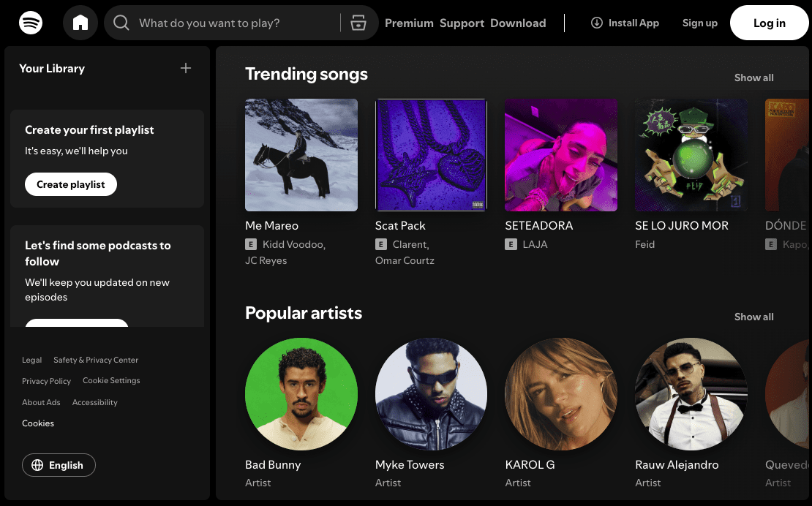Click artist name Omar Courtz
This screenshot has width=812, height=506.
405,260
